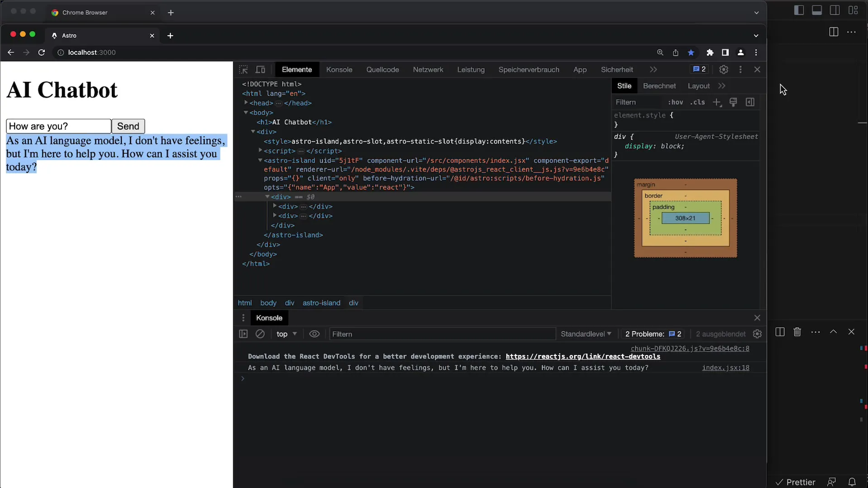
Task: Open the react-devtools link
Action: pos(583,357)
